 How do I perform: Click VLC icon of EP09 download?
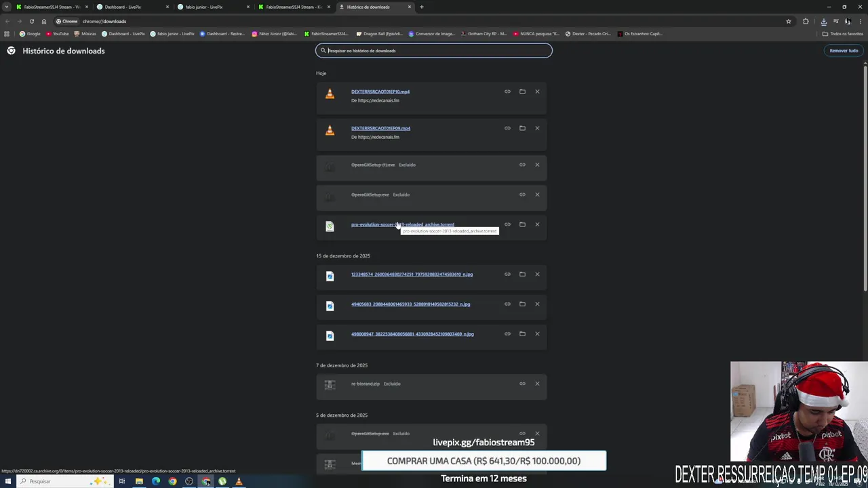[x=330, y=131]
